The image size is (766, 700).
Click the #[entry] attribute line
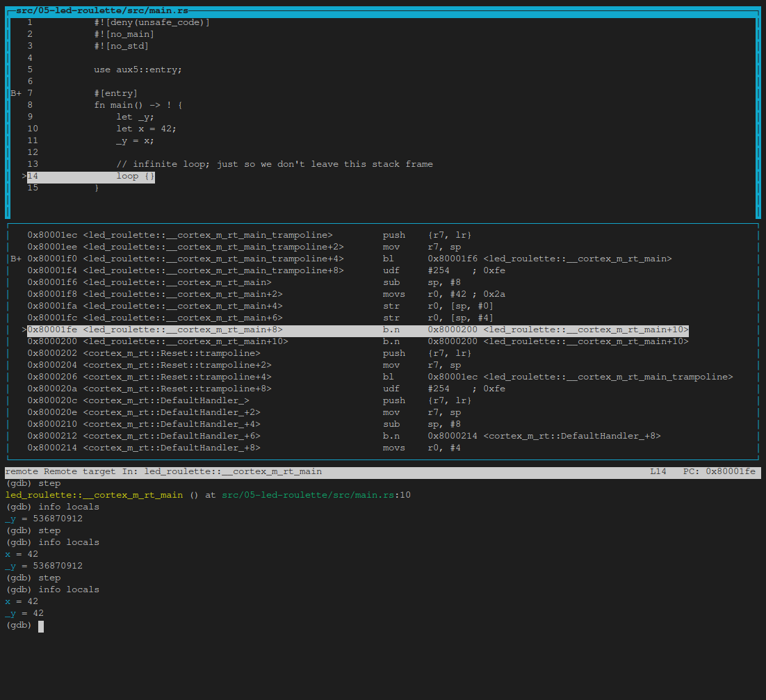(116, 93)
